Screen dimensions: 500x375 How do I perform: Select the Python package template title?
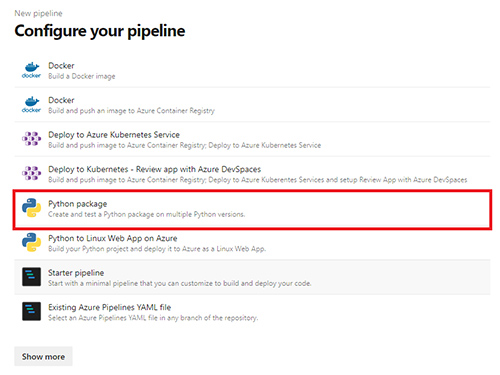(x=78, y=204)
